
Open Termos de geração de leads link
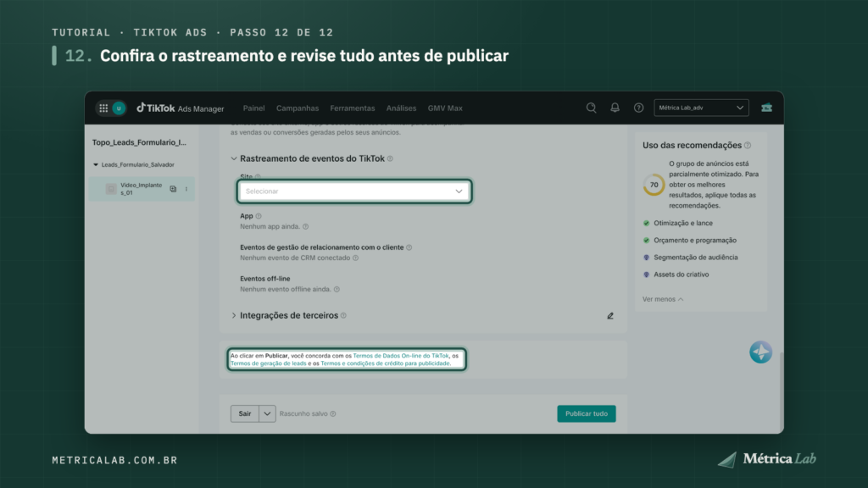(269, 363)
